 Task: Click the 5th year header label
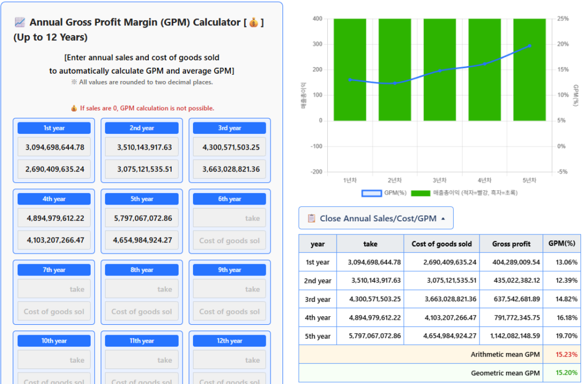pos(142,199)
